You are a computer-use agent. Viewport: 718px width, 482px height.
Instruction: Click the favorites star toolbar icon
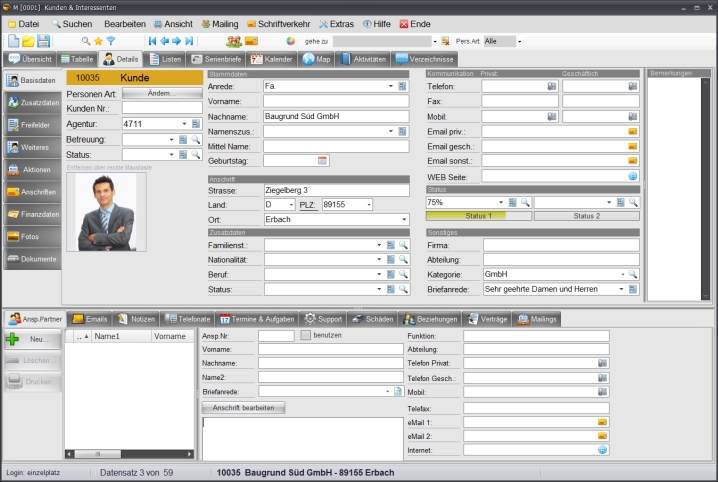(x=98, y=41)
